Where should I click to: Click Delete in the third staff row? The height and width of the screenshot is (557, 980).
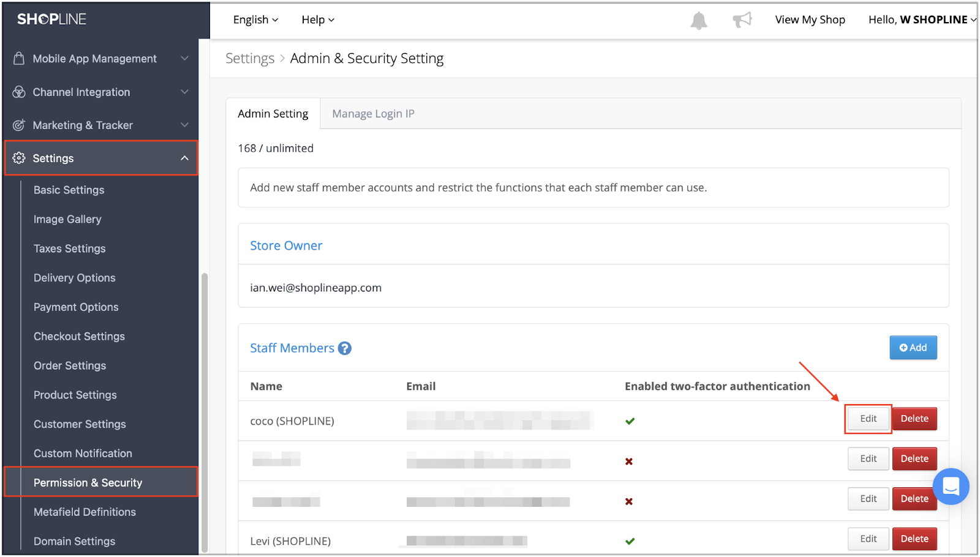pyautogui.click(x=914, y=499)
